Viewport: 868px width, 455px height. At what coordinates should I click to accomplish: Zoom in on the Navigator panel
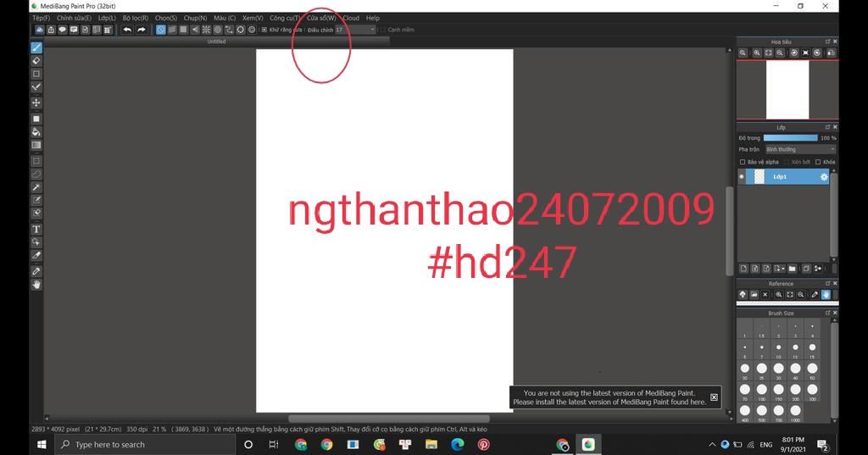pyautogui.click(x=756, y=53)
